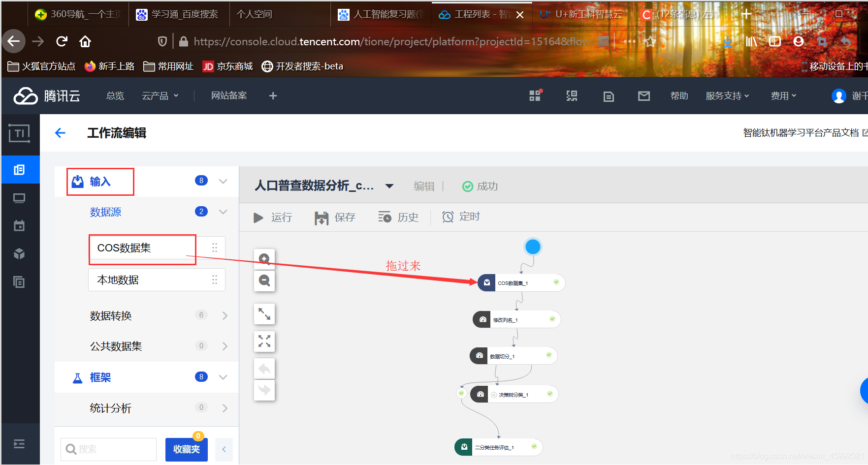Redo canvas action arrow
The image size is (868, 465).
(264, 390)
